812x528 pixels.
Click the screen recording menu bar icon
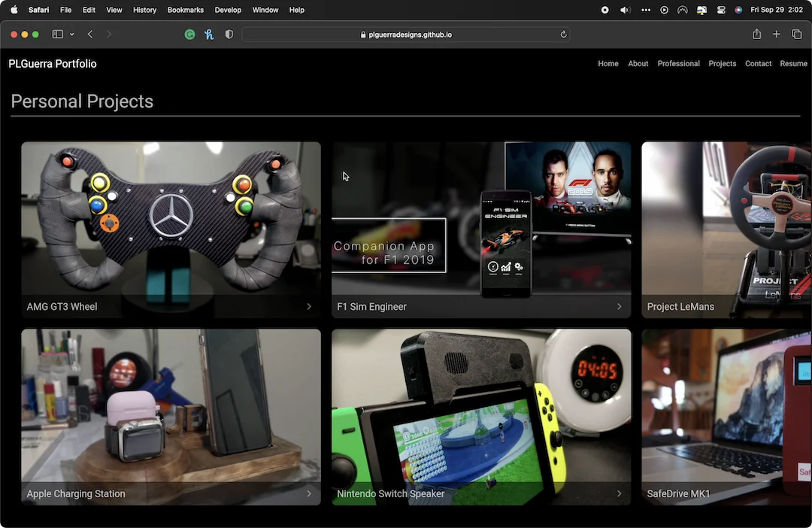coord(604,10)
